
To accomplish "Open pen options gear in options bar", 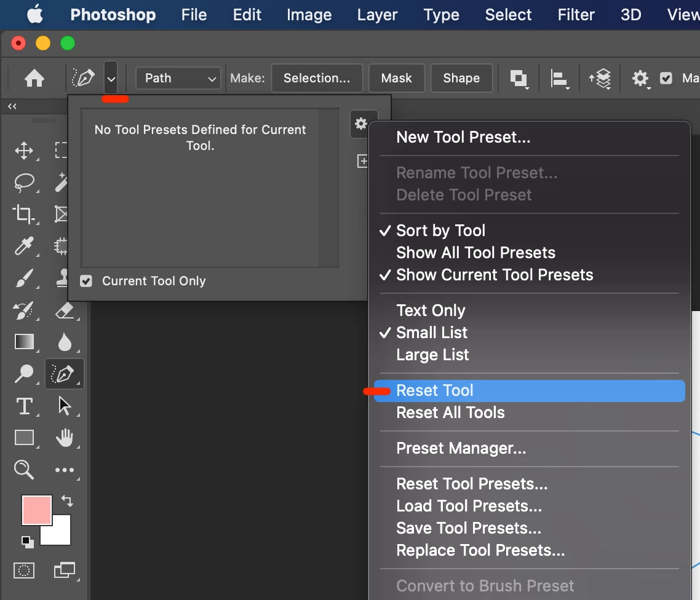I will pyautogui.click(x=640, y=79).
